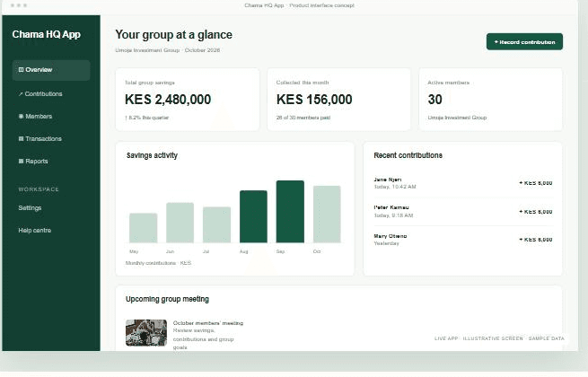Click the 'Monthly contributions · KES' caption

158,263
